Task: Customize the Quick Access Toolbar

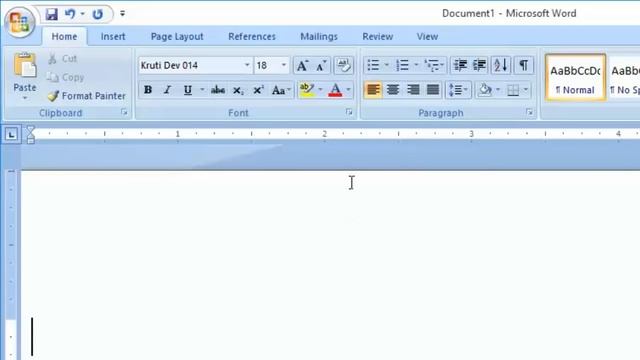Action: [122, 14]
